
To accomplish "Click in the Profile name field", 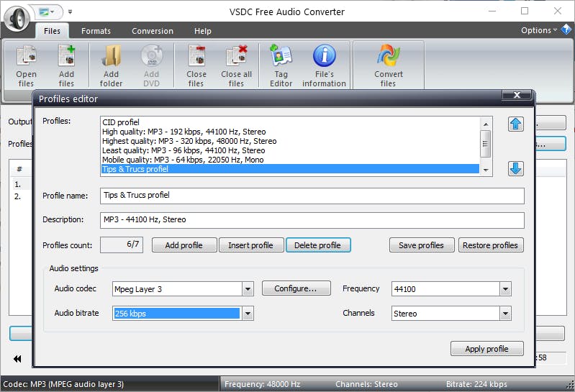I will [x=312, y=196].
